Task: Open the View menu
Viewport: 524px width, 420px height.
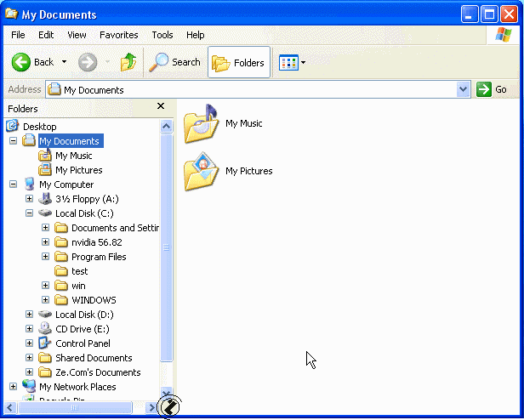Action: point(77,35)
